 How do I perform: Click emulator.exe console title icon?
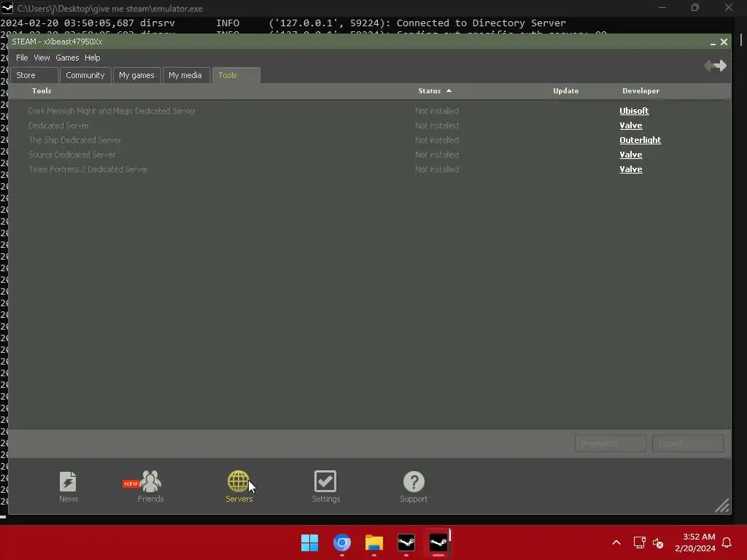[7, 8]
